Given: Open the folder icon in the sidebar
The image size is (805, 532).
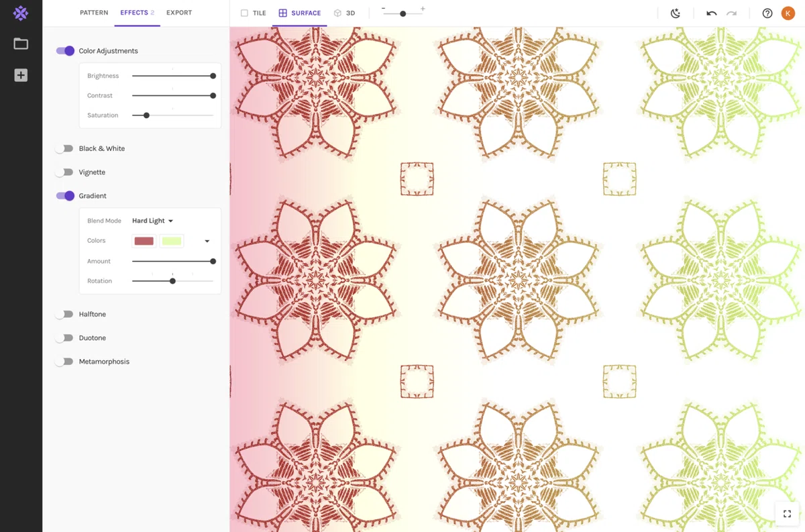Looking at the screenshot, I should [x=21, y=44].
